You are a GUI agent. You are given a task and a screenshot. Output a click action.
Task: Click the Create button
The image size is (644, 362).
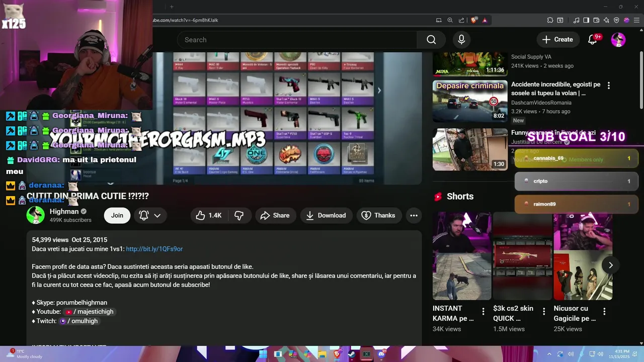point(557,40)
